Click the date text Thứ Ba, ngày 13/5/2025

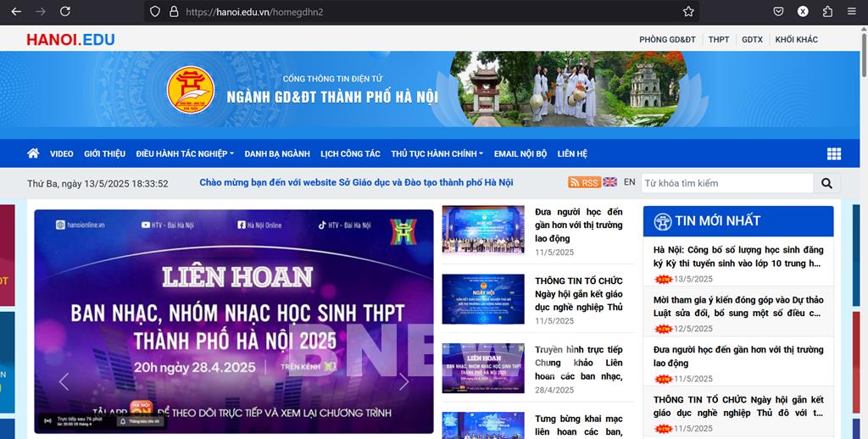coord(97,183)
